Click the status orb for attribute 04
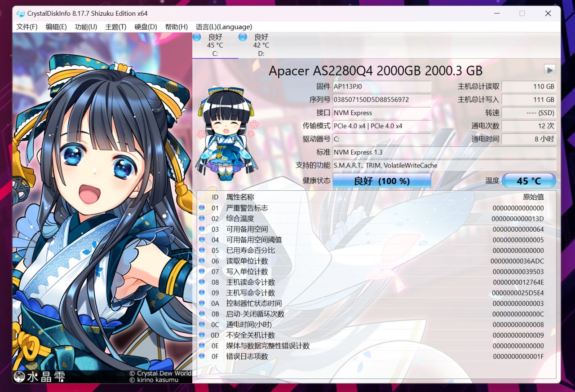Screen dimensions: 575x392 (202, 240)
